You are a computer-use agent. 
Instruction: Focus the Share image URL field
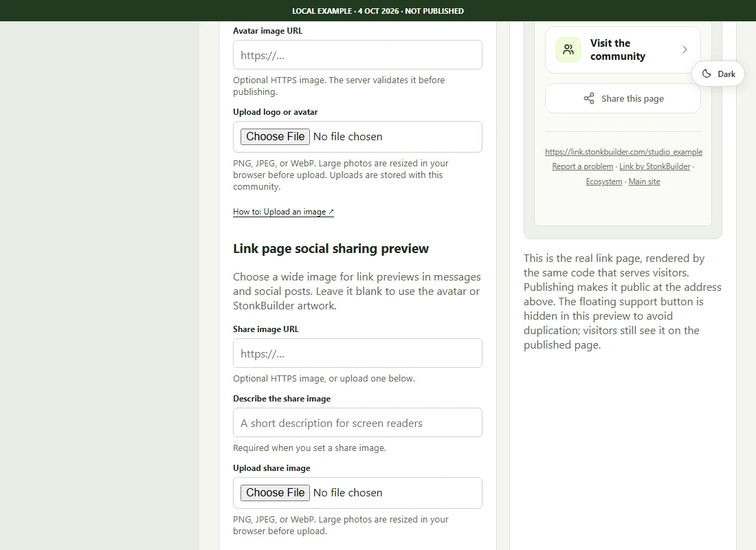click(357, 353)
